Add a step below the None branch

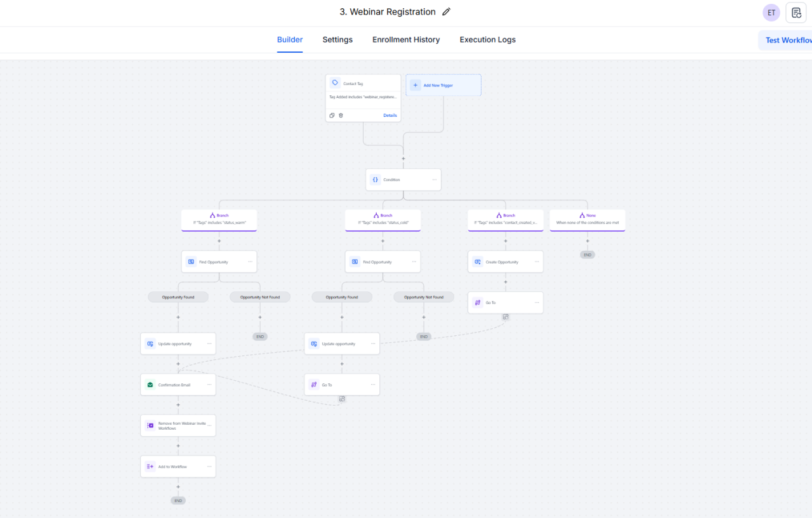pyautogui.click(x=587, y=241)
